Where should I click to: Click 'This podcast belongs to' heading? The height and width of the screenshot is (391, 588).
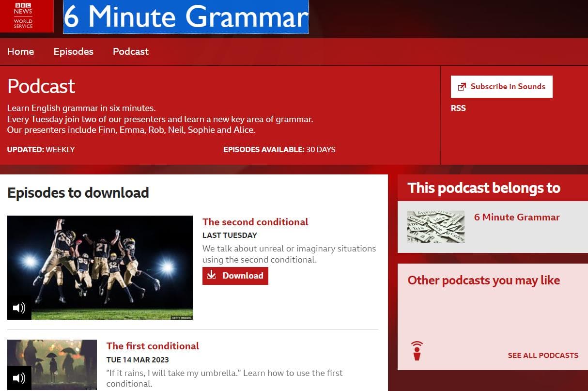pyautogui.click(x=484, y=188)
